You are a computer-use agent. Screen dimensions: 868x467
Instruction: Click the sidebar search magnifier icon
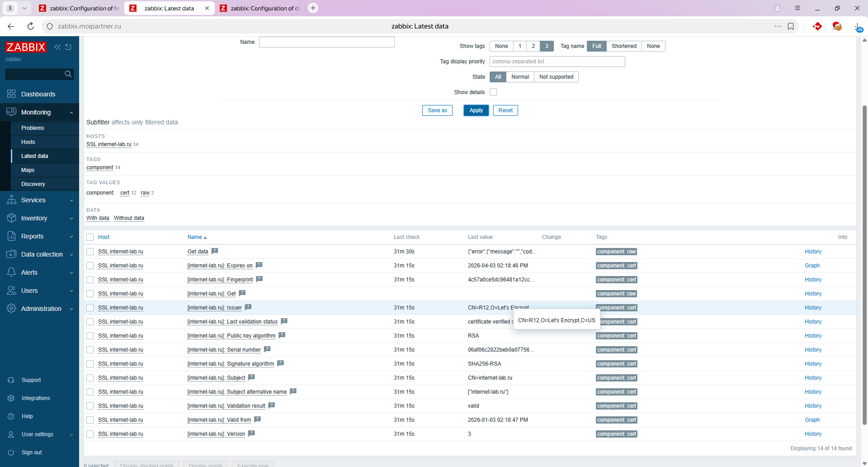pos(68,74)
